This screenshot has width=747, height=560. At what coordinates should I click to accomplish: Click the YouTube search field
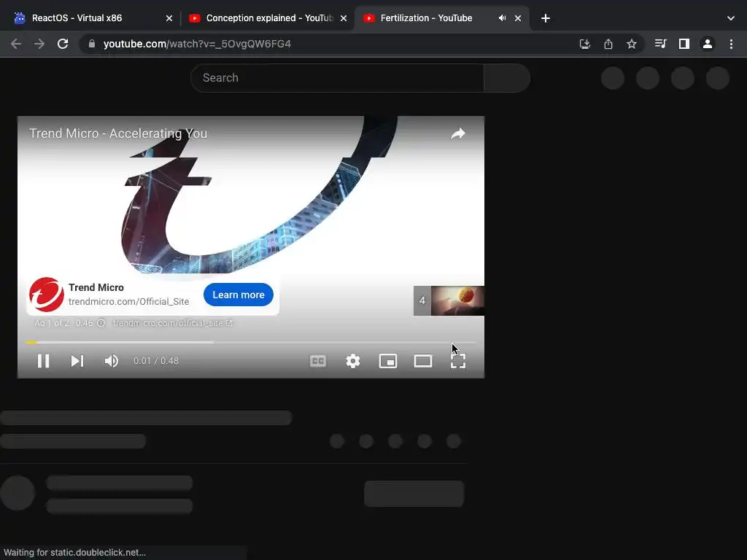click(337, 77)
